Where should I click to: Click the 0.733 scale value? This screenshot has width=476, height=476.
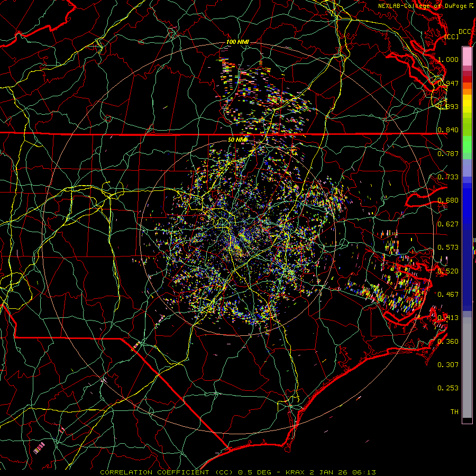click(448, 177)
